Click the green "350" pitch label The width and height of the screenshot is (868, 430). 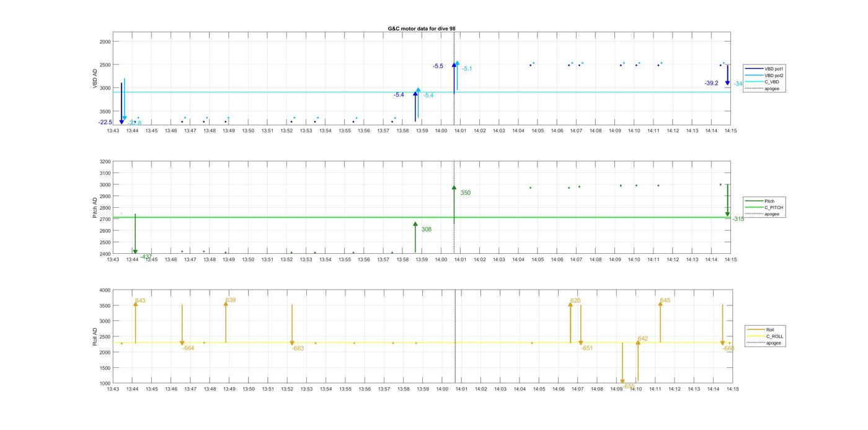point(465,193)
